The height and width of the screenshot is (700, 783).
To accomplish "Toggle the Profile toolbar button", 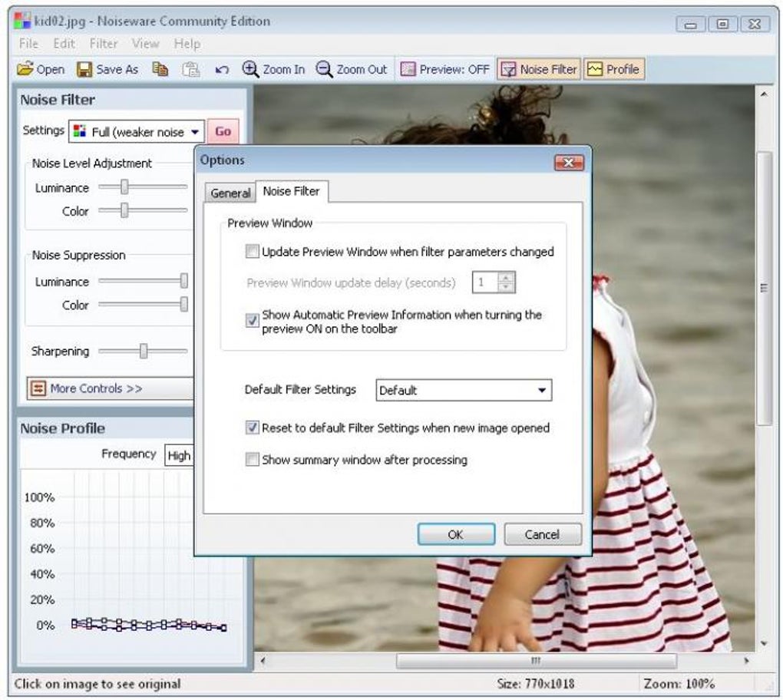I will pyautogui.click(x=613, y=69).
